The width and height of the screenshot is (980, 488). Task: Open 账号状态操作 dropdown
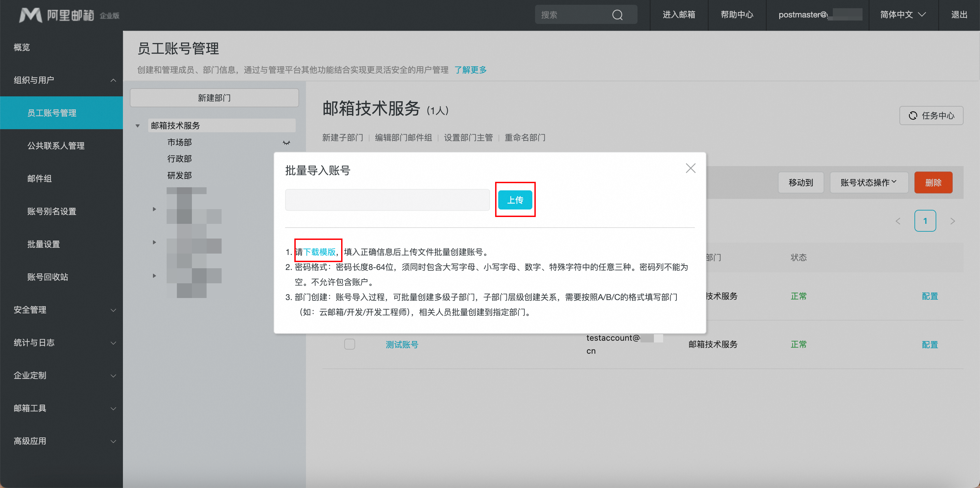[869, 183]
